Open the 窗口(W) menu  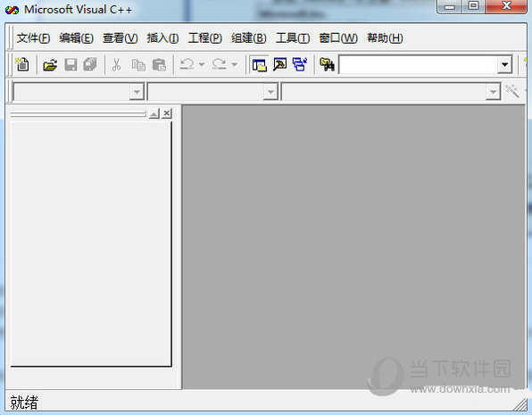(x=338, y=38)
